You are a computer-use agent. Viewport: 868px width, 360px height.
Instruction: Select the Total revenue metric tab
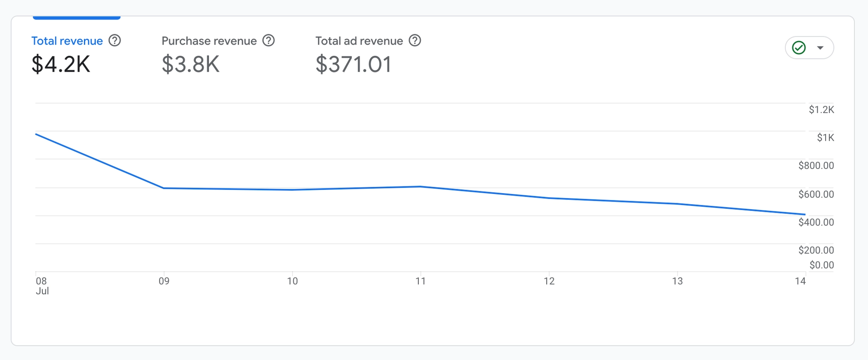[x=67, y=41]
